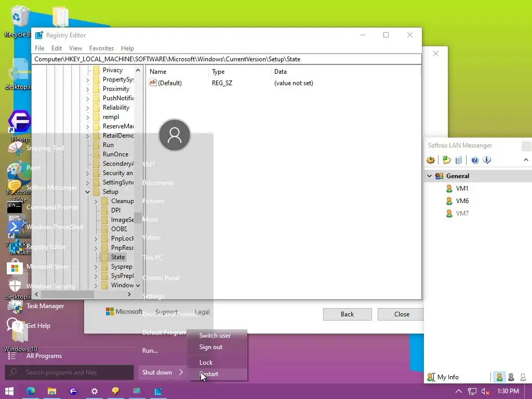Choose Switch user in power submenu
This screenshot has width=532, height=399.
click(217, 336)
